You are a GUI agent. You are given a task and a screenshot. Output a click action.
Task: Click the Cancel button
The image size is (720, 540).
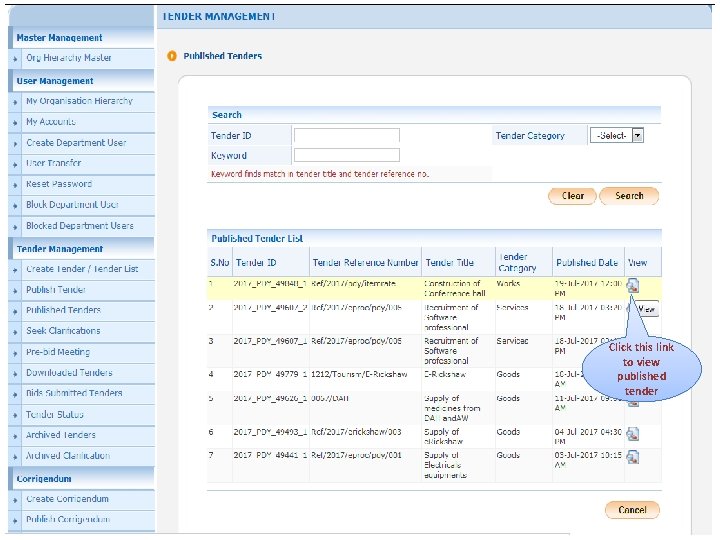(632, 510)
